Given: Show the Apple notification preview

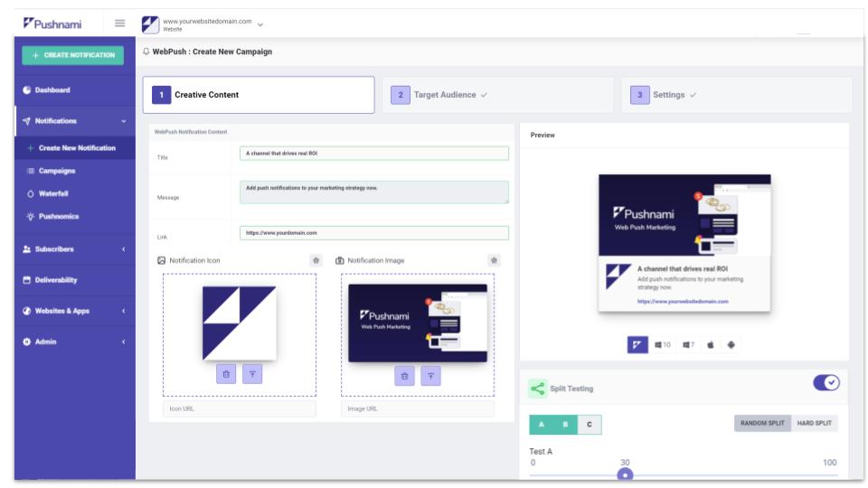Looking at the screenshot, I should tap(711, 344).
